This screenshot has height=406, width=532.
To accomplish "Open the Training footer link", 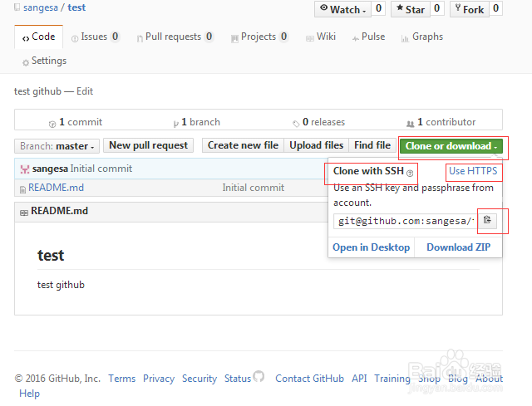I will coord(392,379).
